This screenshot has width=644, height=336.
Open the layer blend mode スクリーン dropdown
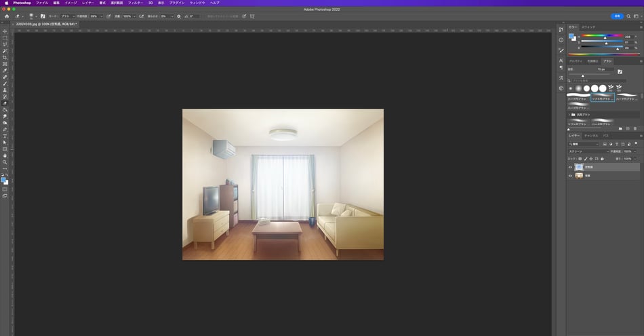[x=587, y=151]
